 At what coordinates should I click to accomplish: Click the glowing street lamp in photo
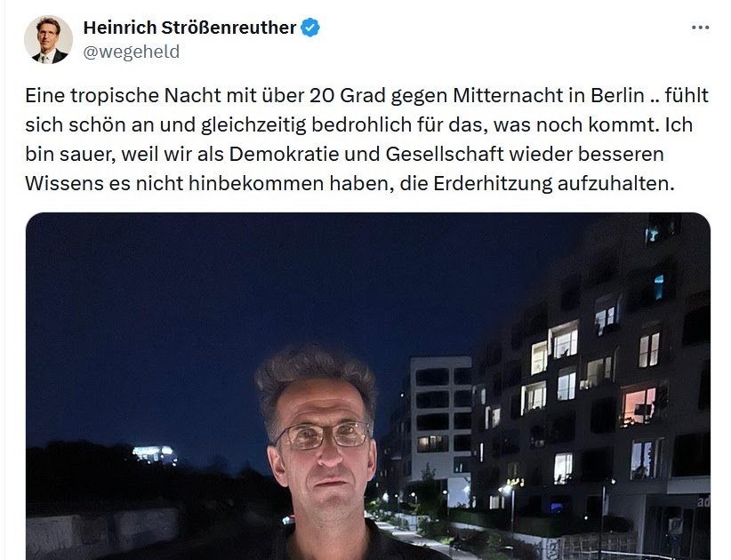point(506,489)
